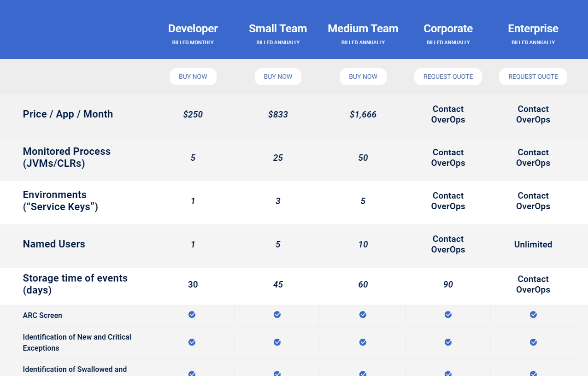
Task: Select the Developer column header
Action: 193,28
